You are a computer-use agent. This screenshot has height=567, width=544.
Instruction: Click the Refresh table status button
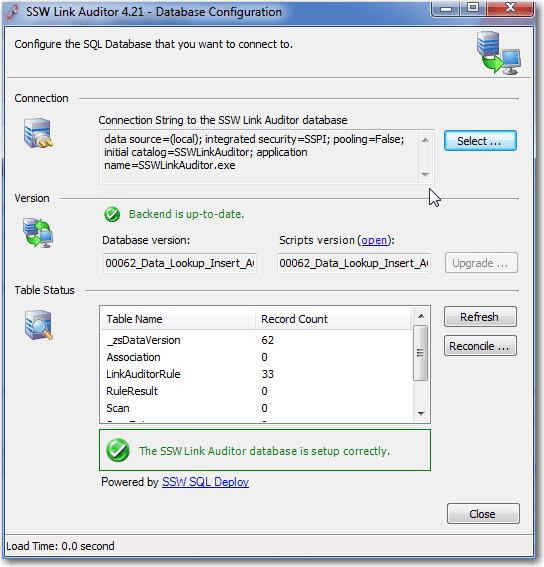480,317
